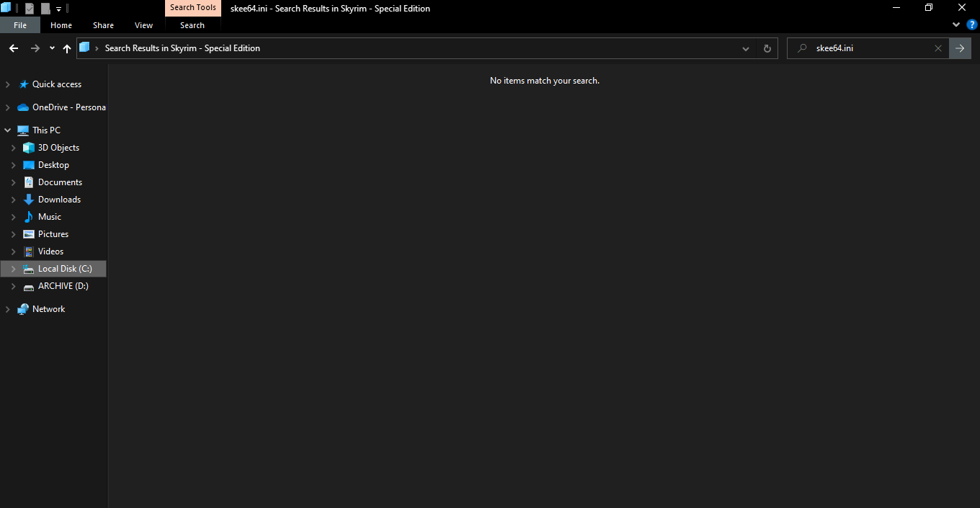The height and width of the screenshot is (508, 980).
Task: Select ARCHIVE (D:) drive
Action: (63, 286)
